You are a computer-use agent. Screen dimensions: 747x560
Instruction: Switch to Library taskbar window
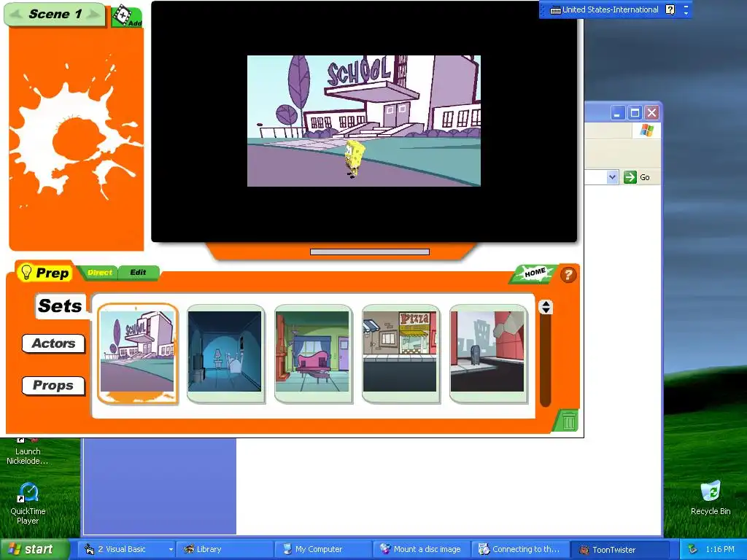(225, 549)
